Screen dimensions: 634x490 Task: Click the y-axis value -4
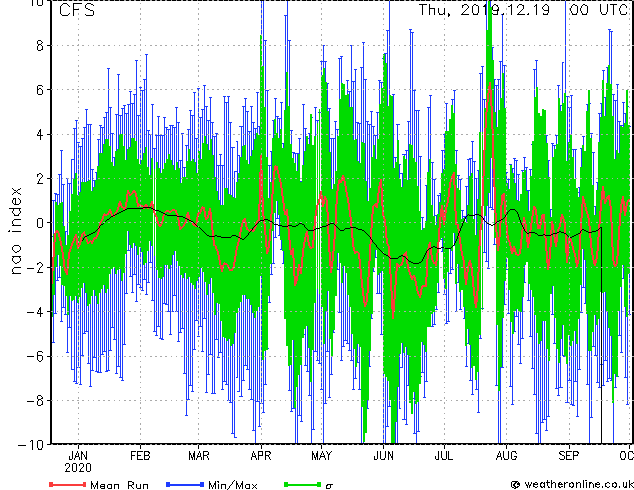pos(35,312)
